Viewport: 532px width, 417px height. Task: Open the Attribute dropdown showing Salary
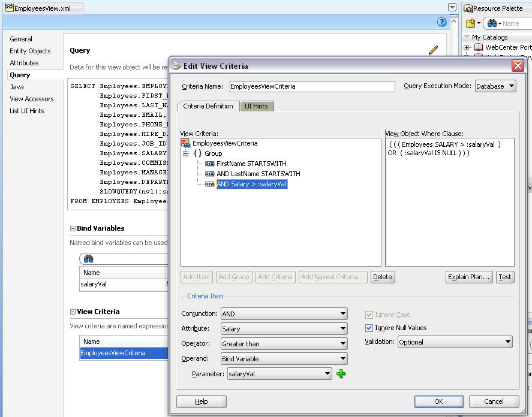[x=284, y=328]
